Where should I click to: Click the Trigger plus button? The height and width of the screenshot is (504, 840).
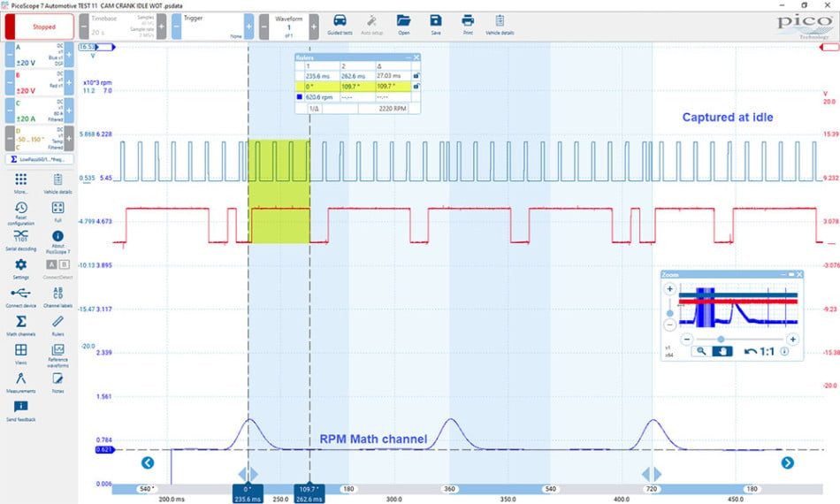(x=249, y=27)
